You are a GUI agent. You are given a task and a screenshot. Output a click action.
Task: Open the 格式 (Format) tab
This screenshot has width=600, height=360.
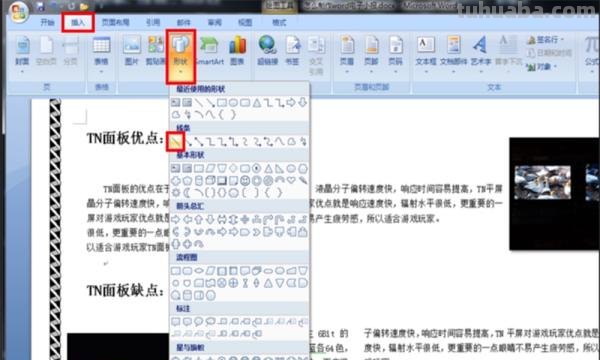279,23
